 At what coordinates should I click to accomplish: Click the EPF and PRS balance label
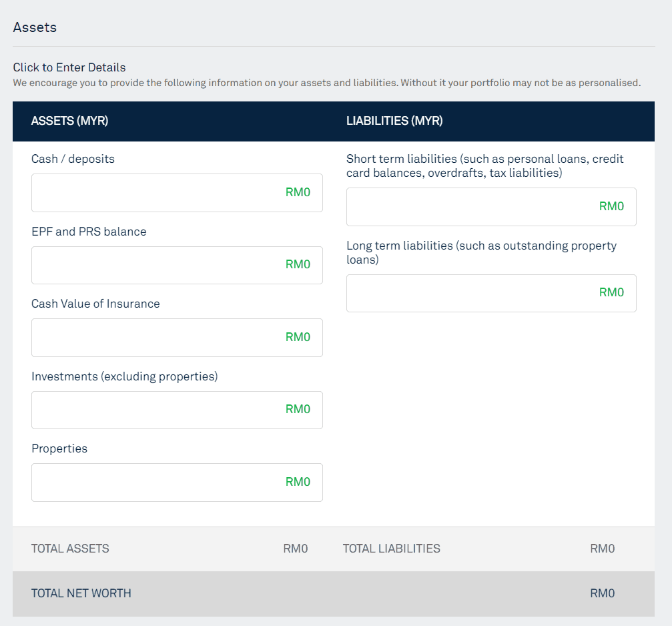[89, 232]
